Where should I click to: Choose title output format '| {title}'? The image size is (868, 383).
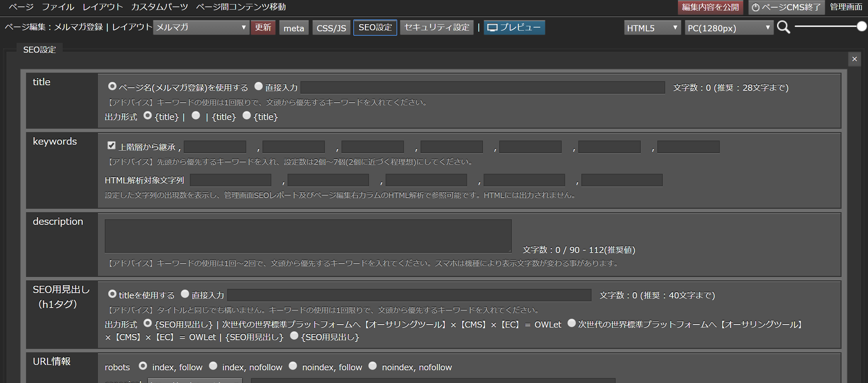point(196,115)
